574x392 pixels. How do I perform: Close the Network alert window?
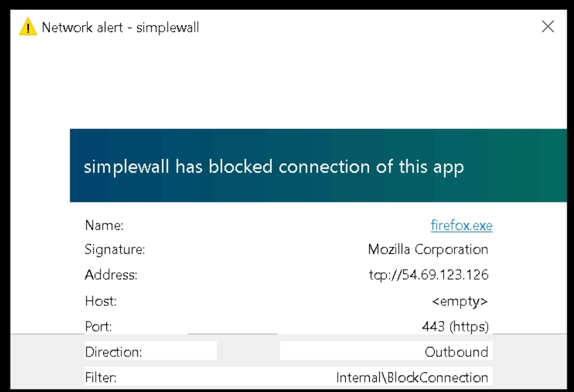point(548,27)
